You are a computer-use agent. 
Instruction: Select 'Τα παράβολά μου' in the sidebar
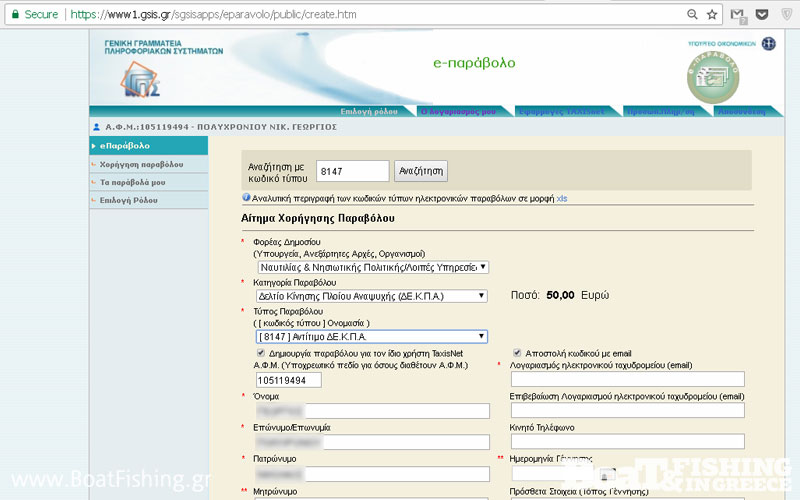tap(132, 182)
